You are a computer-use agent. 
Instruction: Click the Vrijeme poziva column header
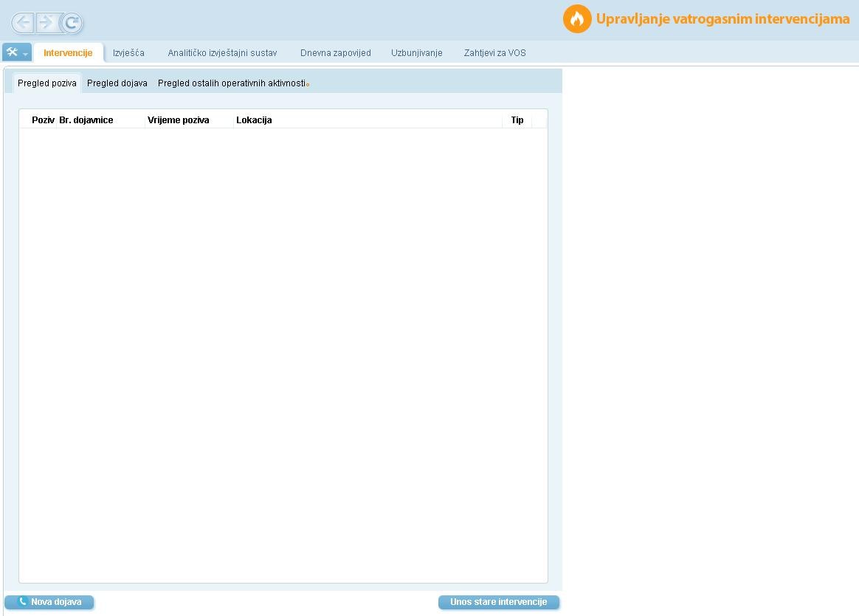(179, 120)
